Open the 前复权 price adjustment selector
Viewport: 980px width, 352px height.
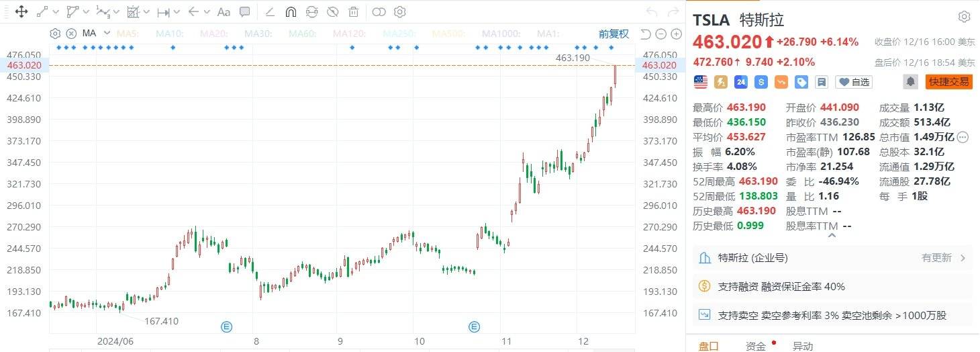614,34
